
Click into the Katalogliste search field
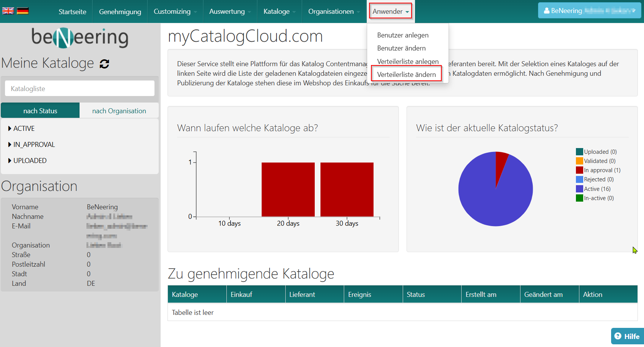pyautogui.click(x=80, y=89)
